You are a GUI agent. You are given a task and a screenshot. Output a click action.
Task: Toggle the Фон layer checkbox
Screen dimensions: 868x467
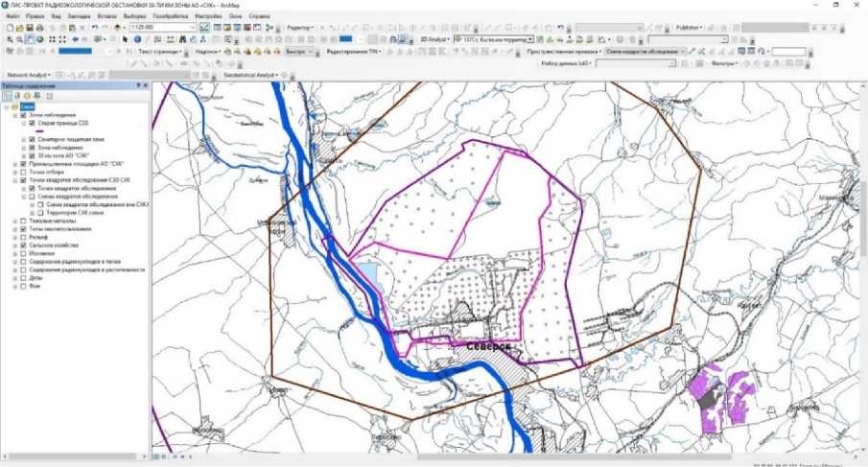[23, 287]
